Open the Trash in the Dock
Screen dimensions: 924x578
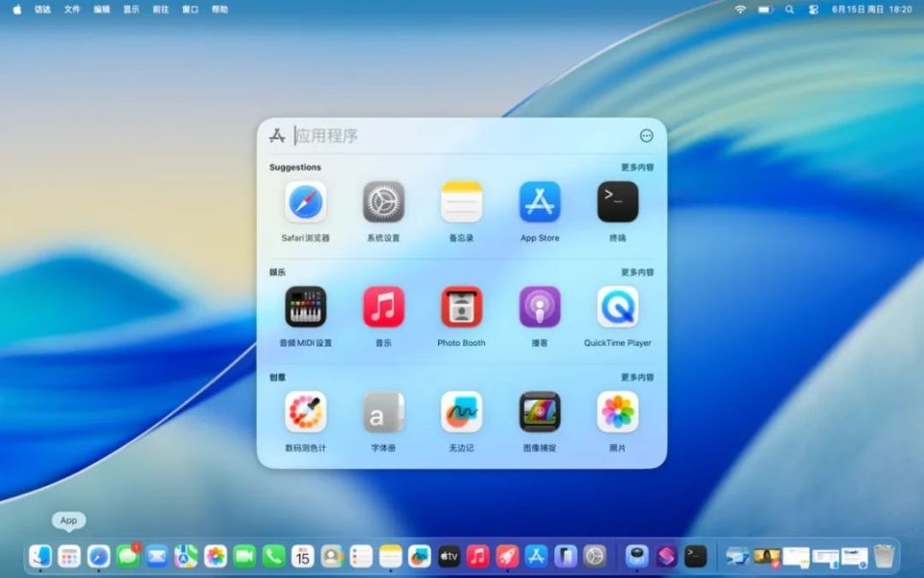(884, 556)
